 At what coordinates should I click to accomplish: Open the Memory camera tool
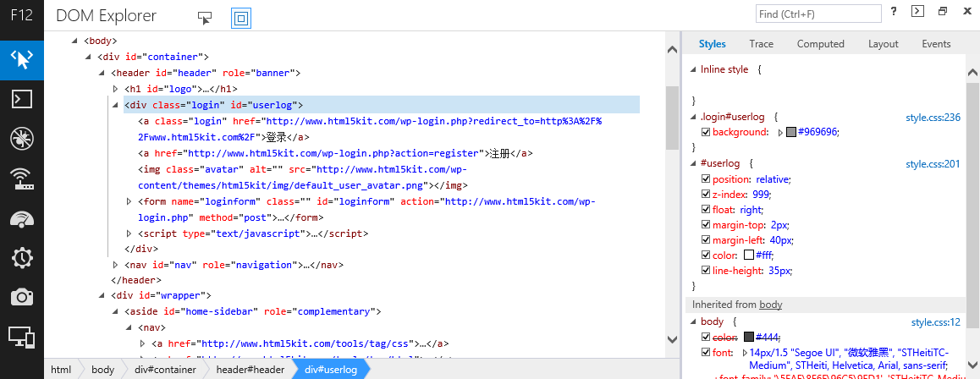(x=22, y=297)
